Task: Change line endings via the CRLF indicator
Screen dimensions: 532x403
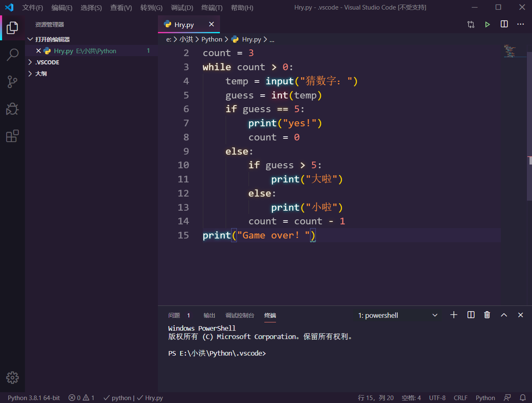Action: pos(461,398)
